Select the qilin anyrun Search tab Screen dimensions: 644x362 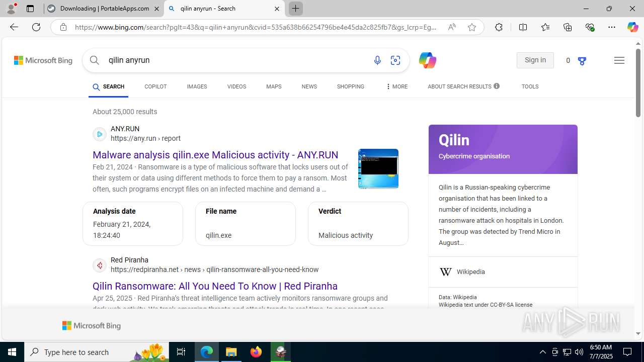tap(224, 9)
